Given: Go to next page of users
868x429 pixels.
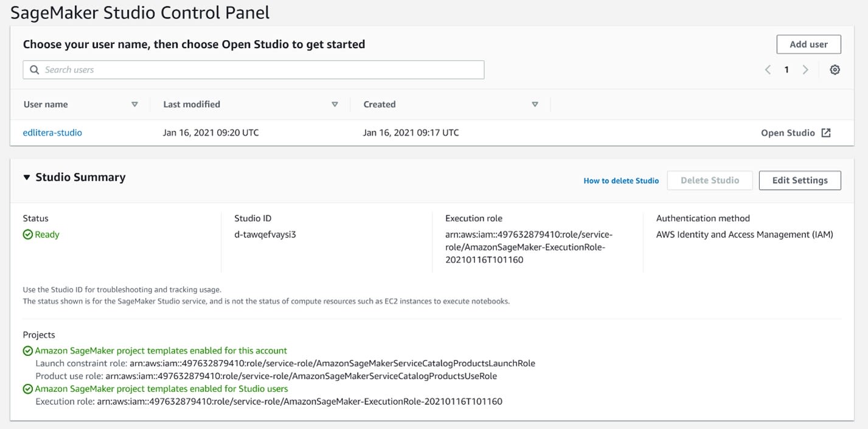Looking at the screenshot, I should [805, 69].
